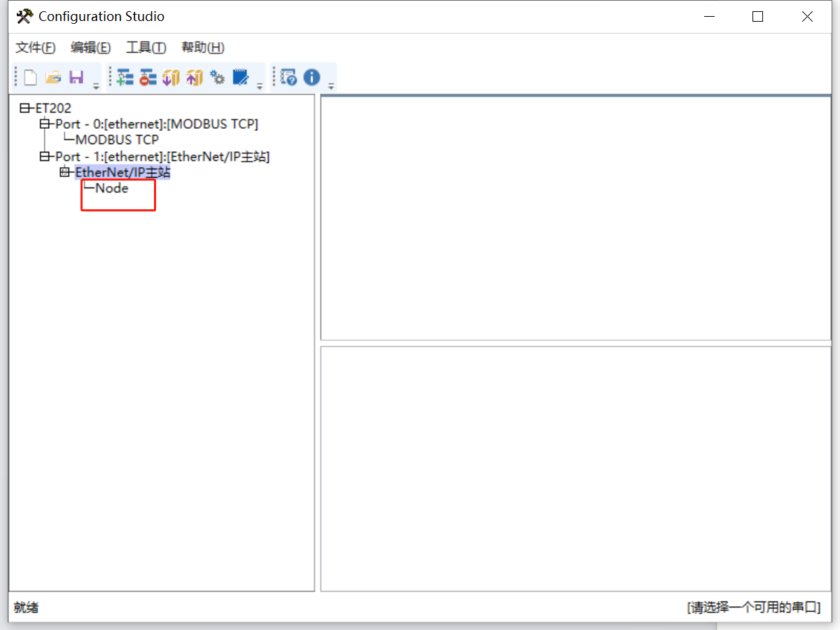Collapse the ET202 root tree node
Image resolution: width=840 pixels, height=630 pixels.
[24, 108]
